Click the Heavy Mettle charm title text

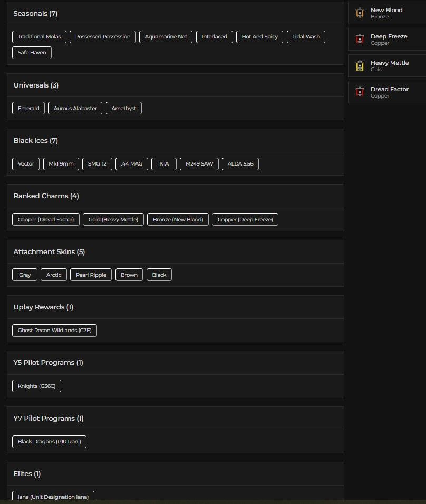(x=390, y=63)
